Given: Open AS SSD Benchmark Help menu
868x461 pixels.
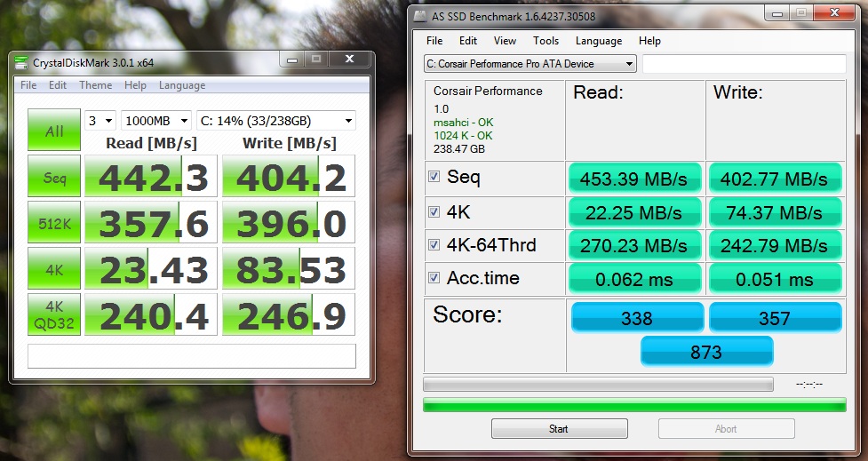Looking at the screenshot, I should 649,40.
